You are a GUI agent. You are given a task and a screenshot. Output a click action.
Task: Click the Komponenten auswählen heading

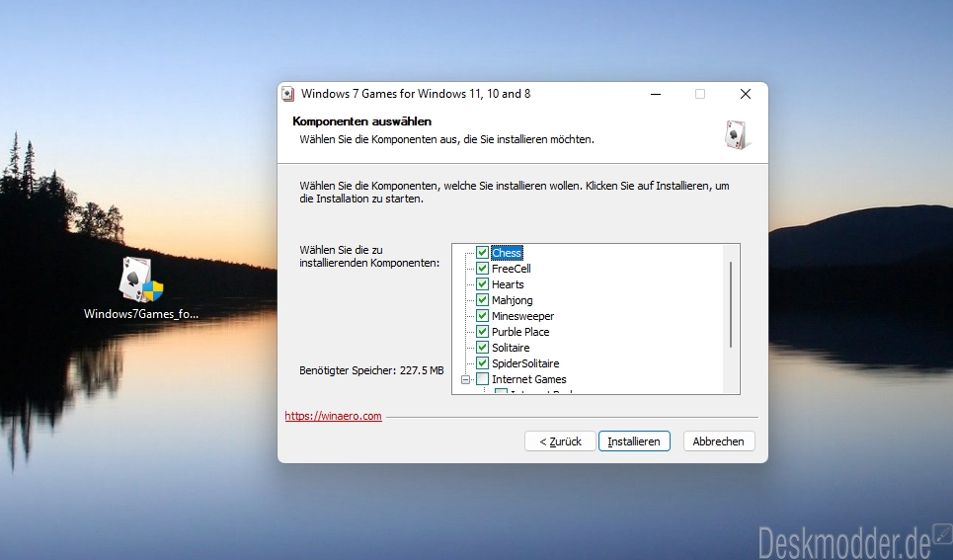[361, 121]
